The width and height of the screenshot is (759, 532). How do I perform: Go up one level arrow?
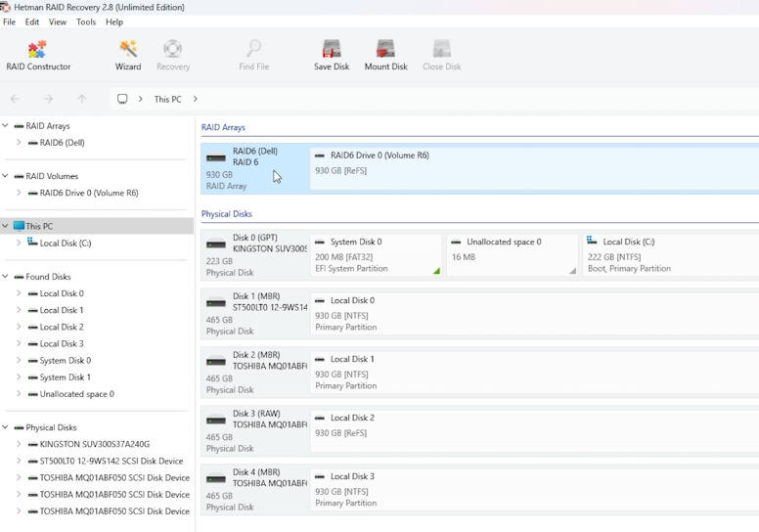point(82,99)
